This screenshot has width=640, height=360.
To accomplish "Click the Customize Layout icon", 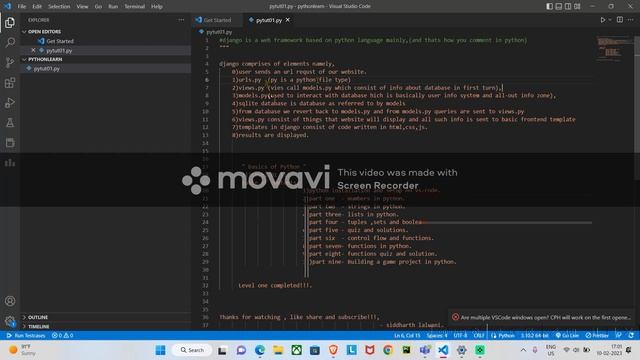I will [x=577, y=7].
